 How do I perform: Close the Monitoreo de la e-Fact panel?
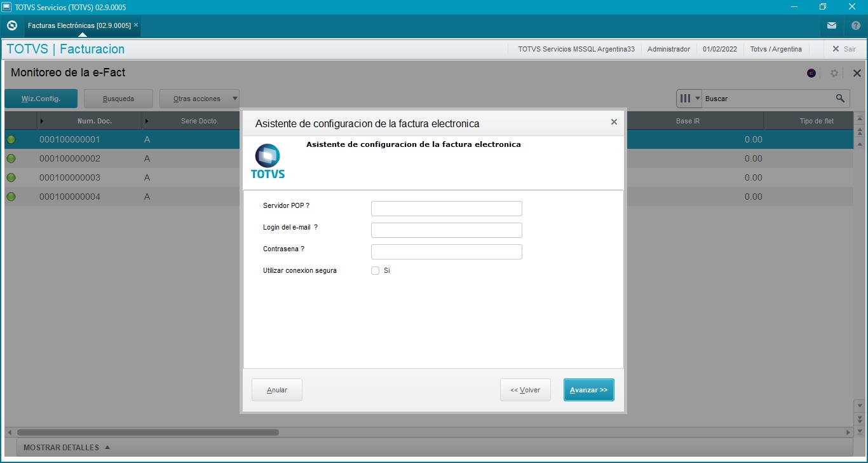tap(857, 73)
